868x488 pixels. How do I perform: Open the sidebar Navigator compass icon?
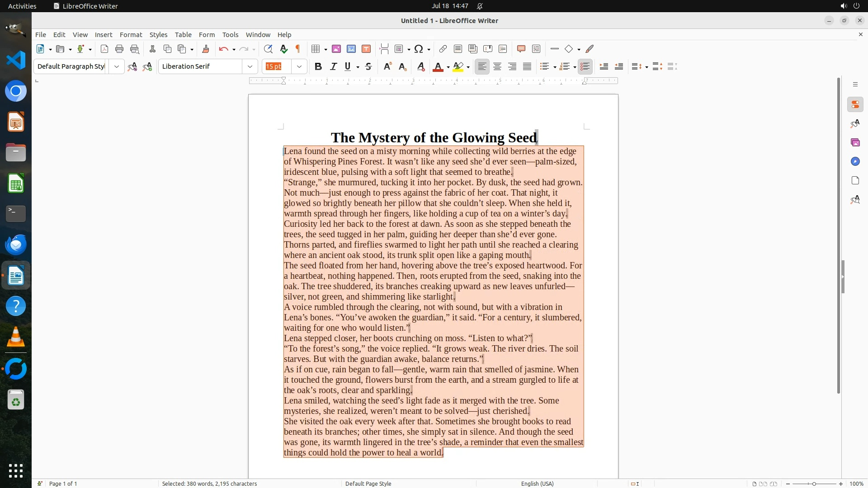pyautogui.click(x=855, y=162)
